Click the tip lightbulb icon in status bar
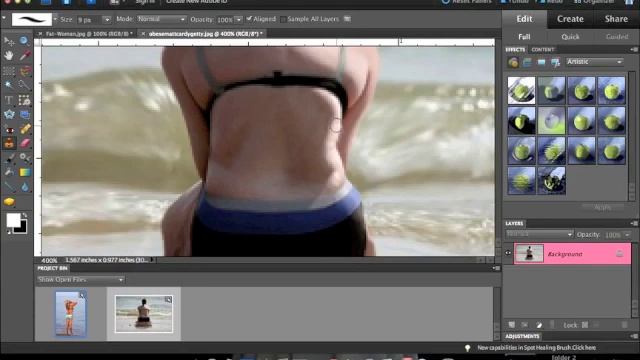The height and width of the screenshot is (360, 640). [467, 348]
